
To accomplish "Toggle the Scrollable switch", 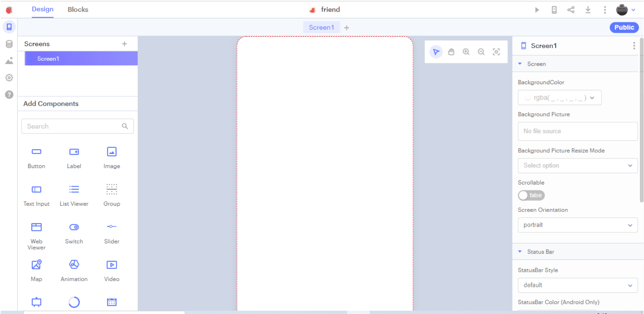I will pos(531,195).
